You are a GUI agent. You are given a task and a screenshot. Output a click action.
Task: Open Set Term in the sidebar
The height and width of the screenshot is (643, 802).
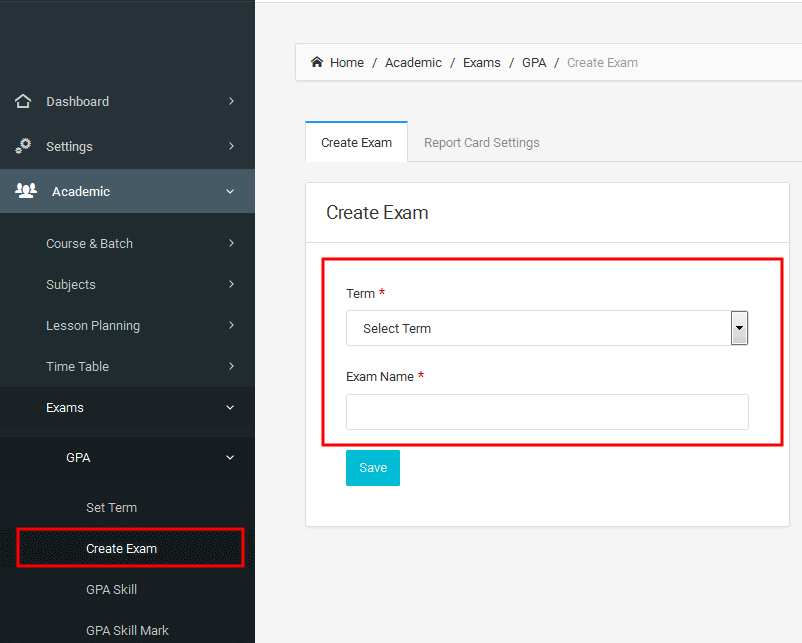[x=112, y=507]
